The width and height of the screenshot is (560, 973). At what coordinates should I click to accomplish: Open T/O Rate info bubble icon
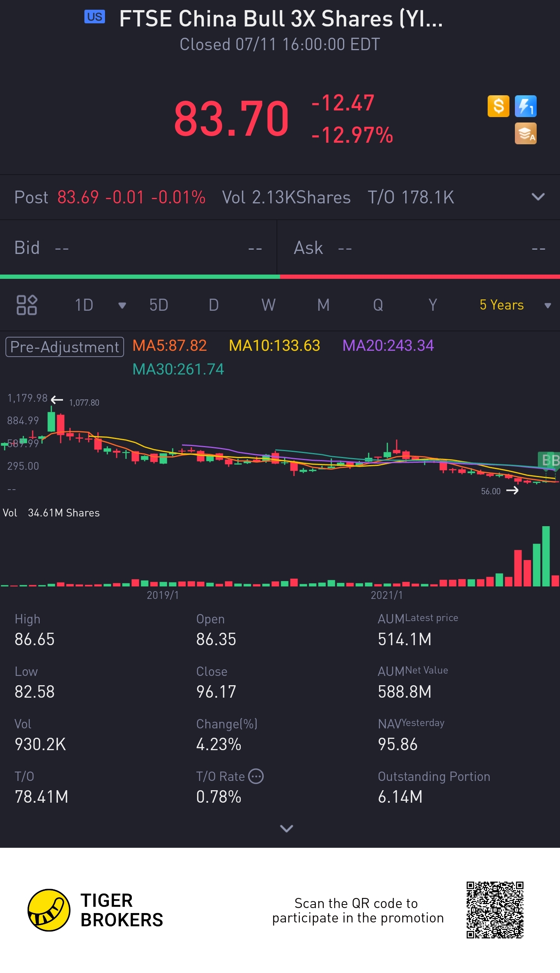[x=256, y=776]
